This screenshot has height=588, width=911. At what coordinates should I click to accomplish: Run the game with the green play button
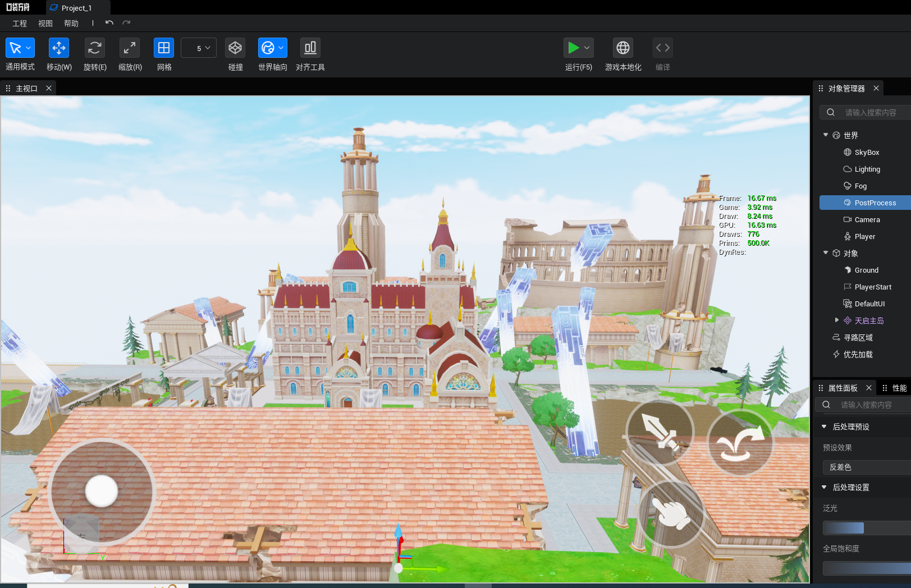[x=573, y=48]
